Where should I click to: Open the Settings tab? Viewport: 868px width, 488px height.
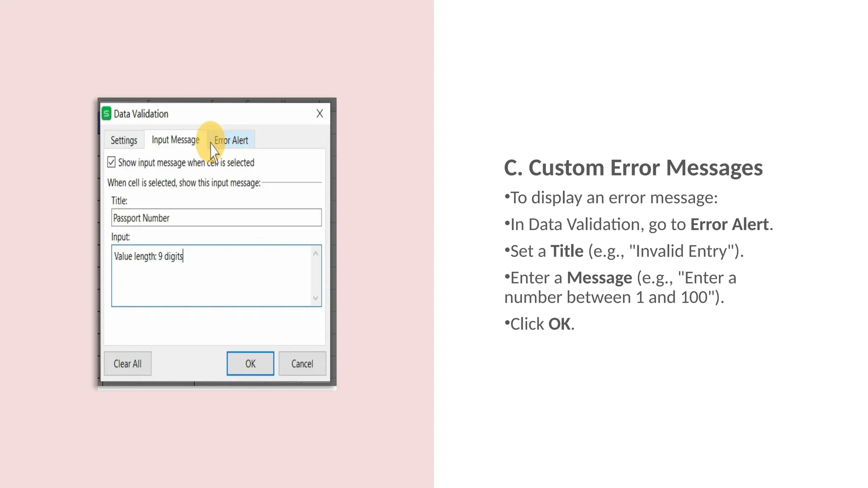[x=124, y=140]
